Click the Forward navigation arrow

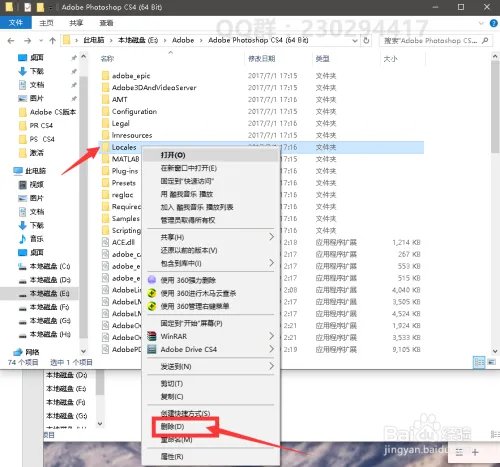(x=28, y=41)
